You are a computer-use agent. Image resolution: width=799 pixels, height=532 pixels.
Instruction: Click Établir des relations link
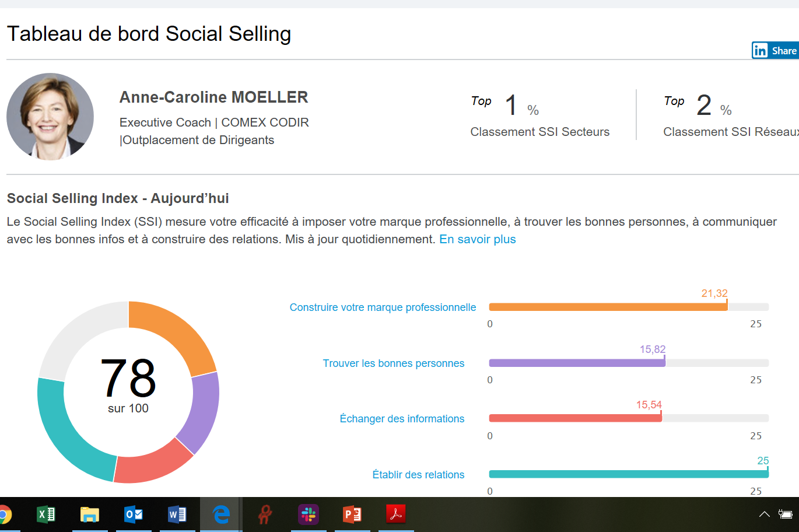coord(418,475)
